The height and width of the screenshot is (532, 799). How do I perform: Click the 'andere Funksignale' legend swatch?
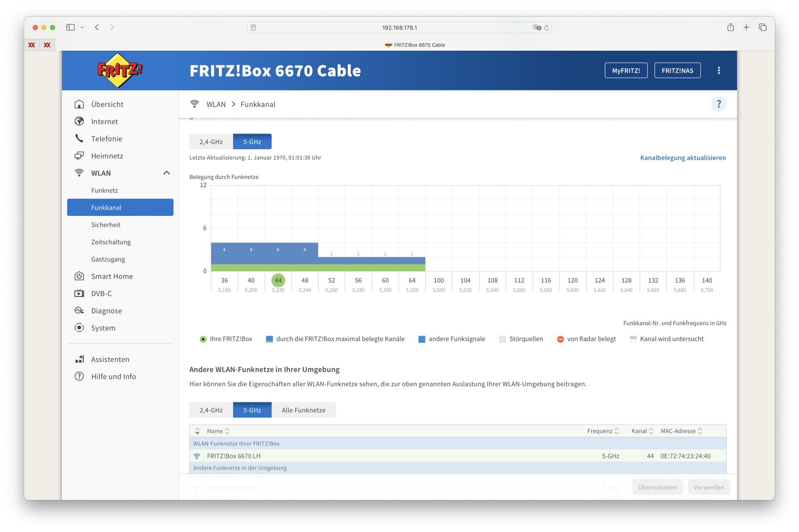click(422, 339)
